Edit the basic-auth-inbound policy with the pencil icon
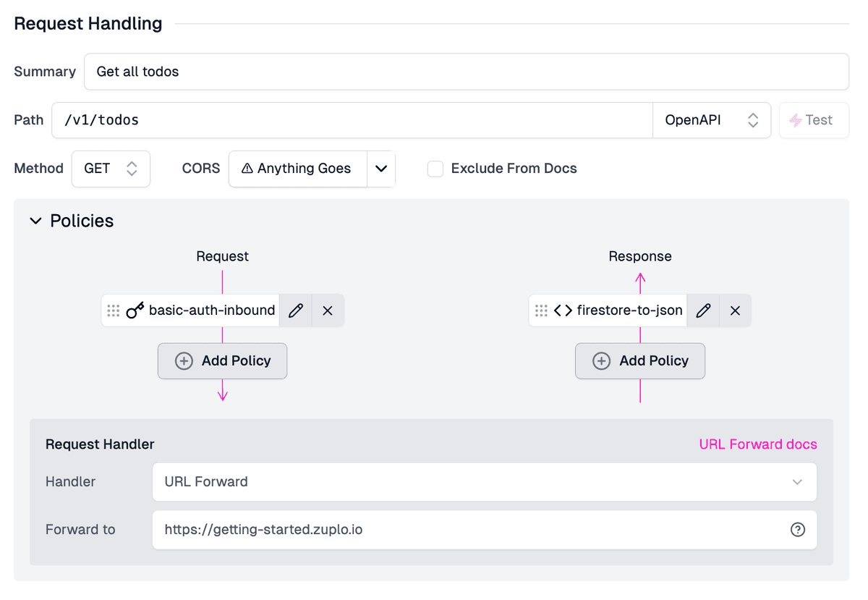868x600 pixels. click(x=296, y=310)
